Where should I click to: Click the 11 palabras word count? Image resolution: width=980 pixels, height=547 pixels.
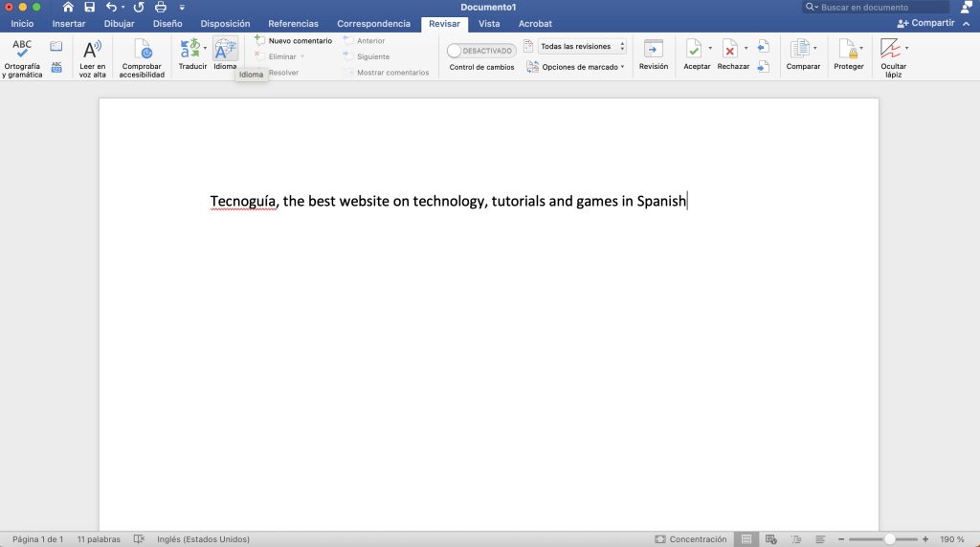click(99, 539)
